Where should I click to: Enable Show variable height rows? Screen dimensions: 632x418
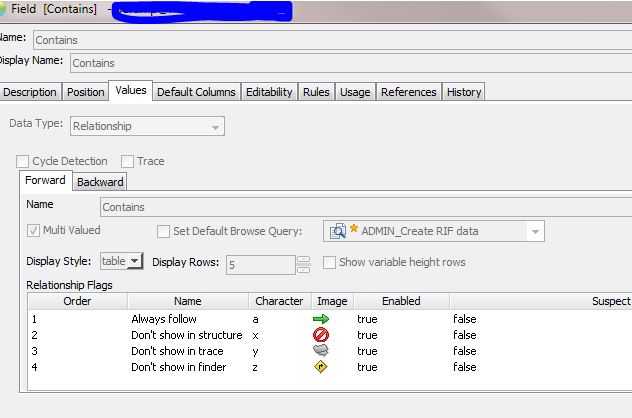click(329, 262)
